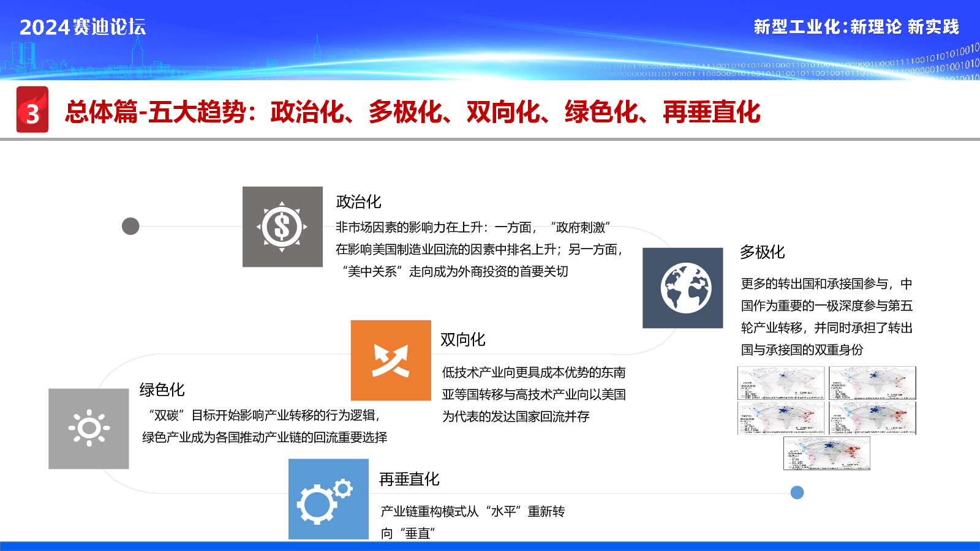Select the orange crossed-arrows icon for 双向化
Screen dimensions: 980x551
391,360
